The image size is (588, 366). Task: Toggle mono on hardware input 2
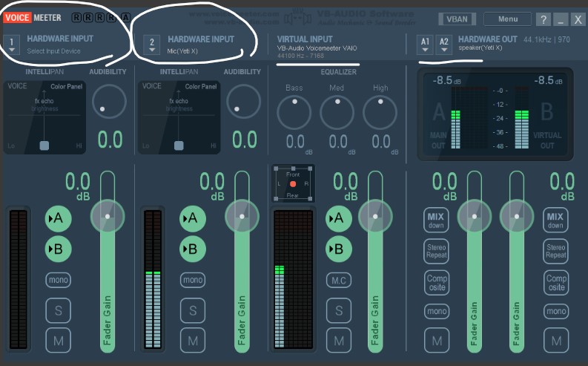click(x=193, y=280)
